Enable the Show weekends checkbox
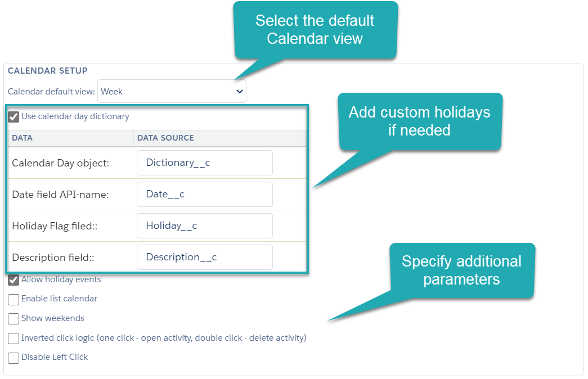This screenshot has width=588, height=379. click(14, 319)
